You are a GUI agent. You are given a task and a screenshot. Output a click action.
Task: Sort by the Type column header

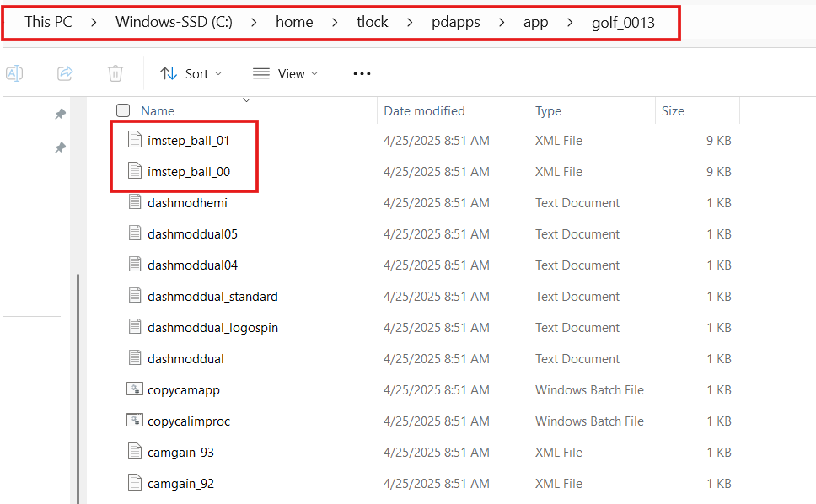click(x=548, y=110)
